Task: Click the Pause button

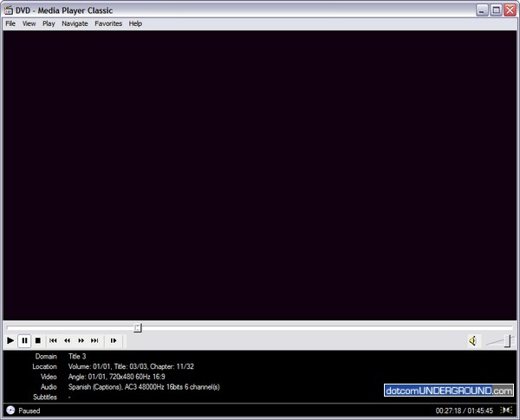Action: 24,340
